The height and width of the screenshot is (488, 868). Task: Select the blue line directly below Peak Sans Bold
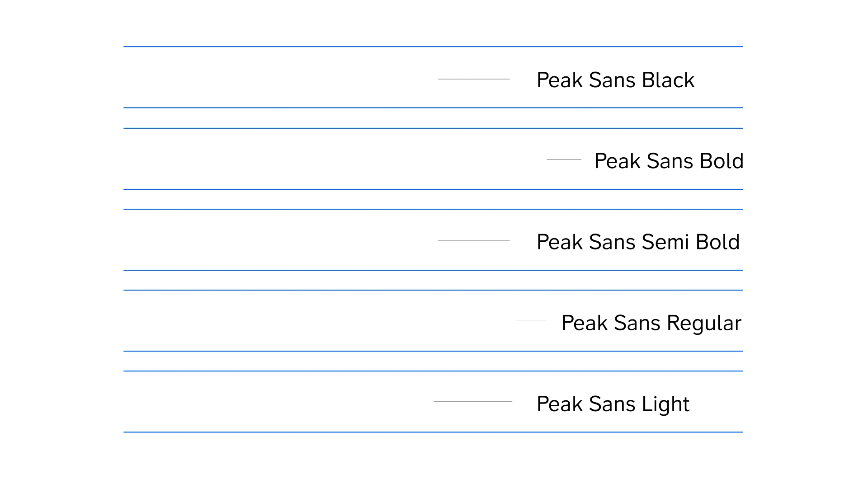click(433, 189)
